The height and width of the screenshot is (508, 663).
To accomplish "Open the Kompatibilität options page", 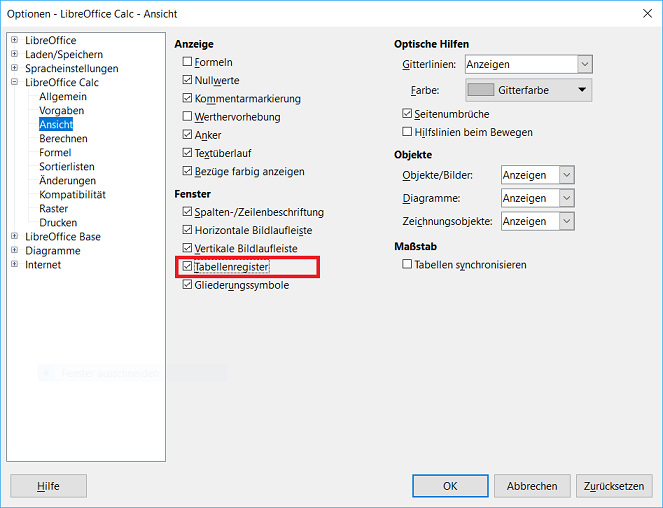I will 72,195.
